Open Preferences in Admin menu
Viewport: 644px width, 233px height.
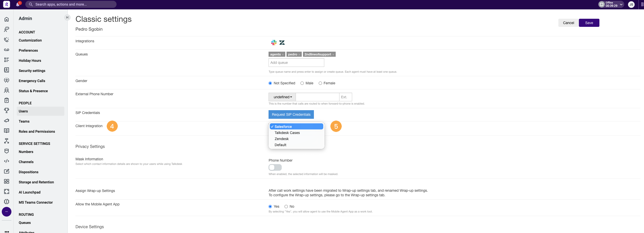click(28, 50)
